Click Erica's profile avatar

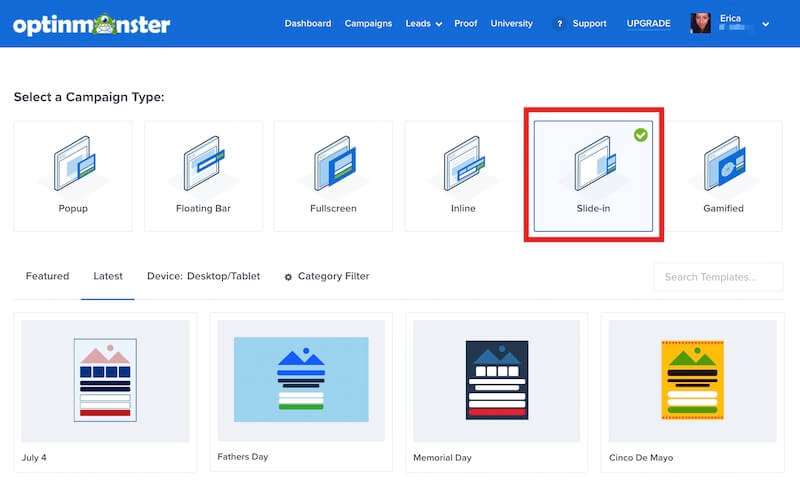click(x=701, y=23)
